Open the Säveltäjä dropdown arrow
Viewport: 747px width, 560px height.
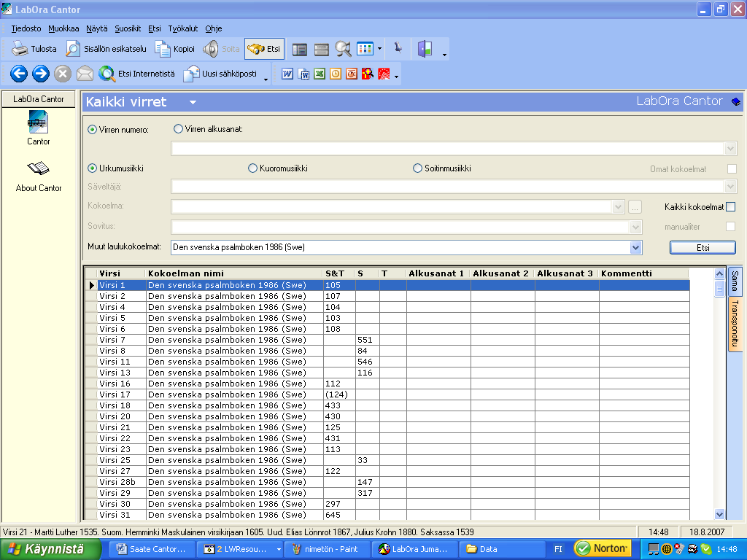click(x=730, y=186)
